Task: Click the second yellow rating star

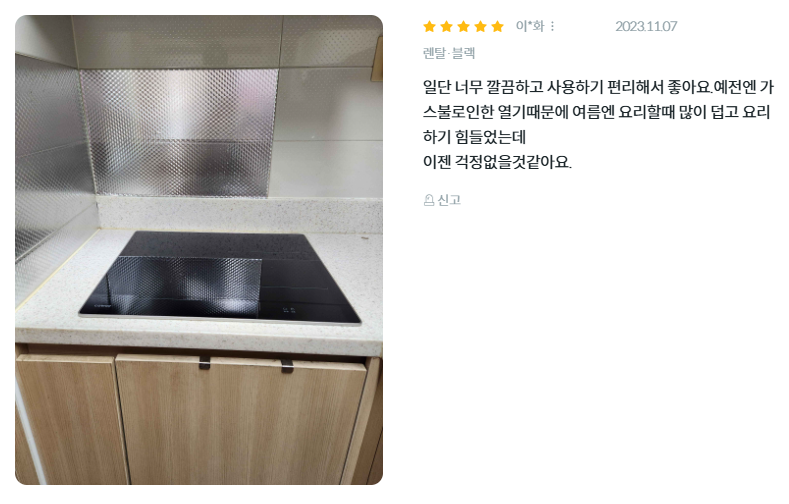Action: [446, 26]
